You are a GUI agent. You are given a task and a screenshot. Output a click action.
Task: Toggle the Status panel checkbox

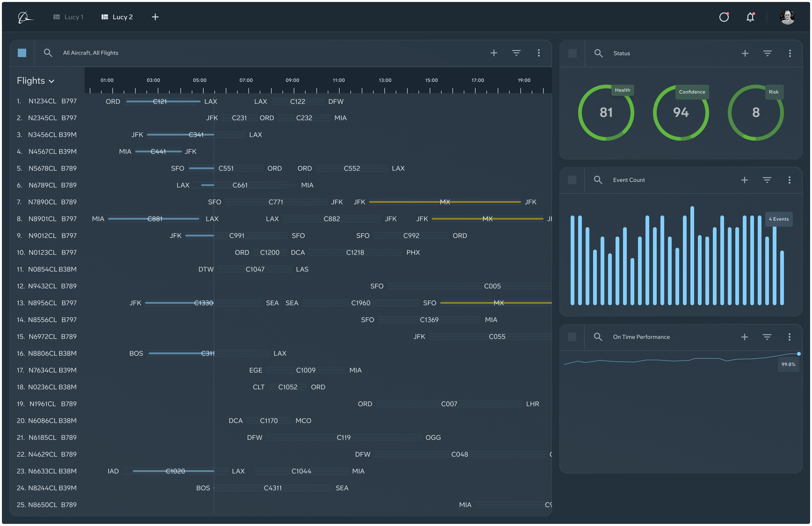[x=572, y=53]
